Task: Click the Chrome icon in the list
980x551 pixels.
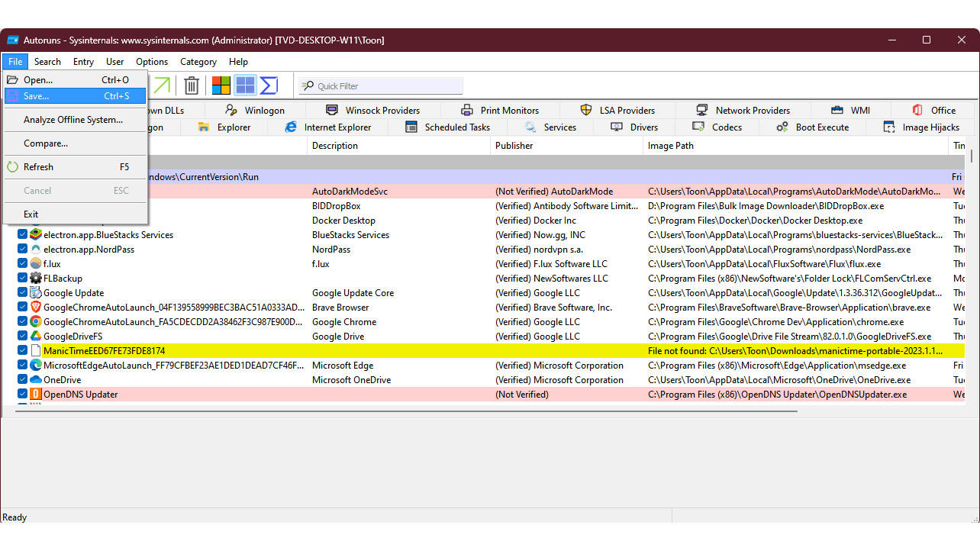Action: [35, 322]
